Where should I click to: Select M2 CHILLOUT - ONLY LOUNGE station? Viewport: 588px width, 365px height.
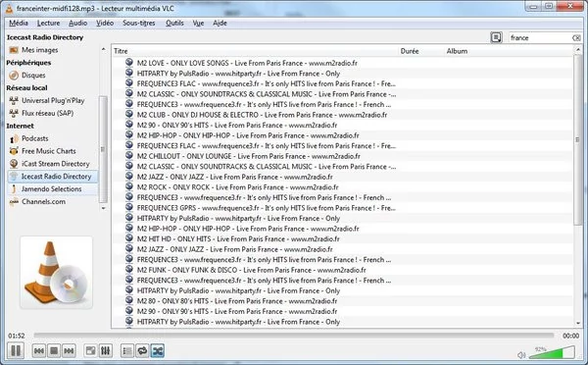(248, 156)
